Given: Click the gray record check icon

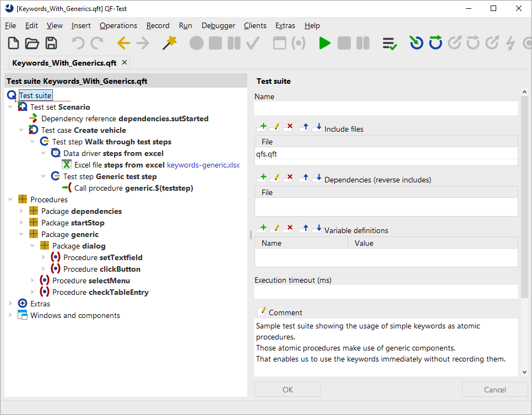Looking at the screenshot, I should pos(253,43).
